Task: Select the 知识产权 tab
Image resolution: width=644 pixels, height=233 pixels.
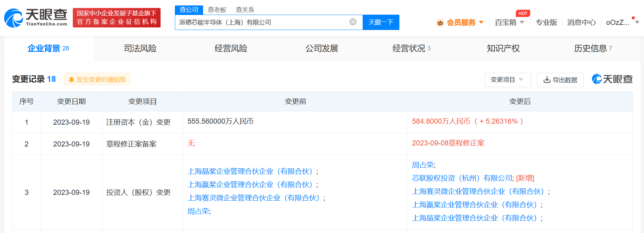Action: point(503,48)
